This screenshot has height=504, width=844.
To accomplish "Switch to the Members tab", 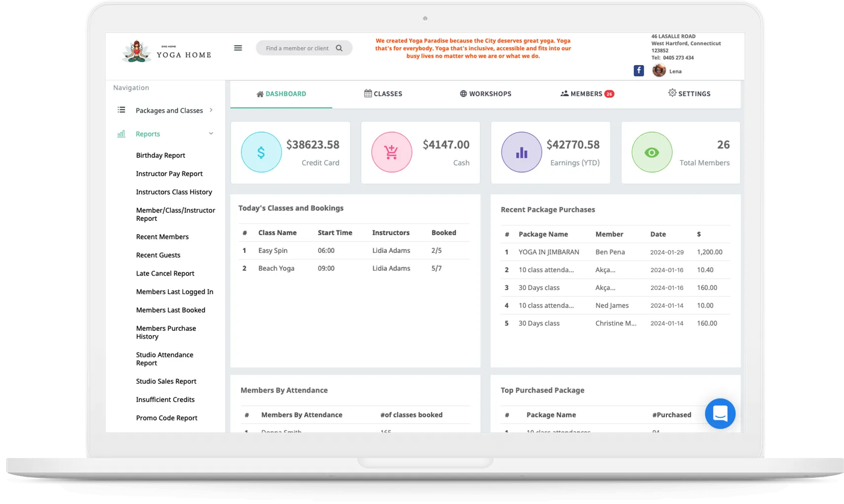I will point(587,93).
